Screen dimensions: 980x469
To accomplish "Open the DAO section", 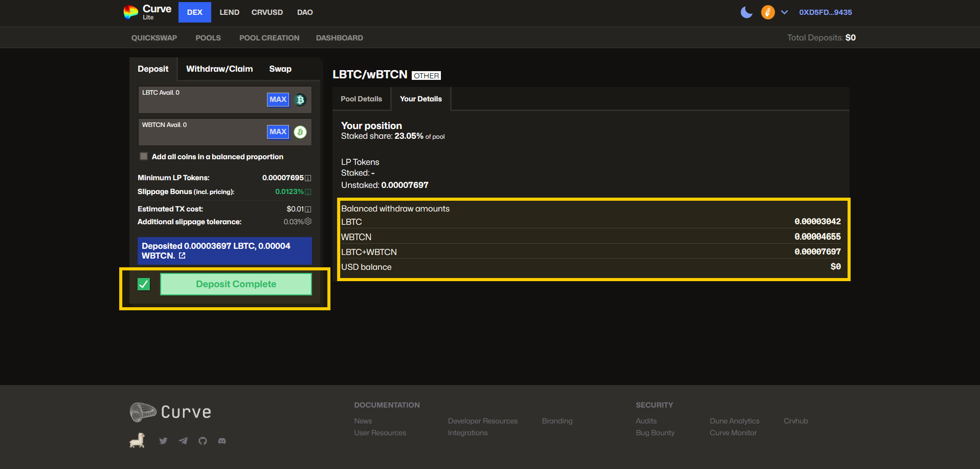I will click(305, 12).
